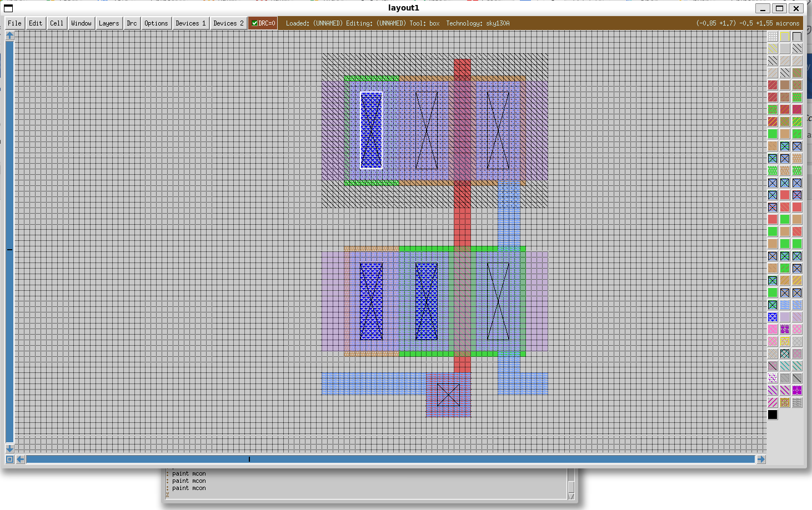
Task: Click the 'Technology: sky130A' status text
Action: (478, 23)
